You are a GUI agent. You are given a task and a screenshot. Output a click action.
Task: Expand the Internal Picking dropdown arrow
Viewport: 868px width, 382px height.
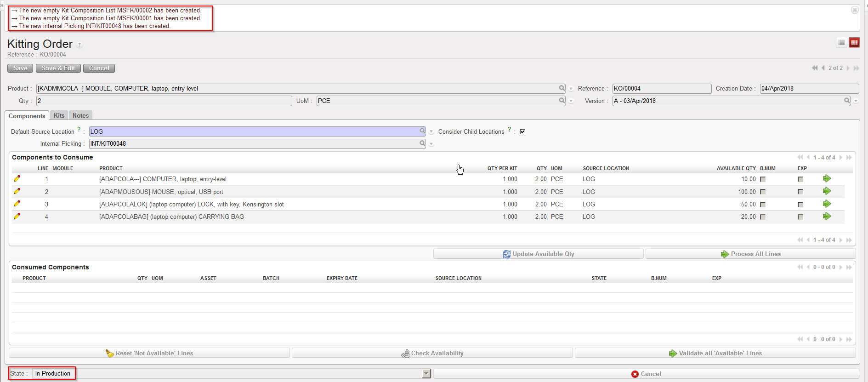(431, 144)
